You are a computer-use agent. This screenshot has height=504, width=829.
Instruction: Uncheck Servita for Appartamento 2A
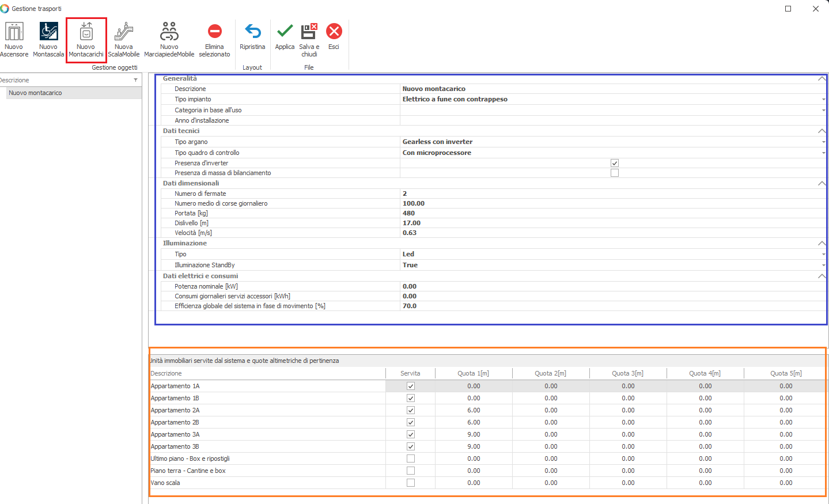coord(411,410)
